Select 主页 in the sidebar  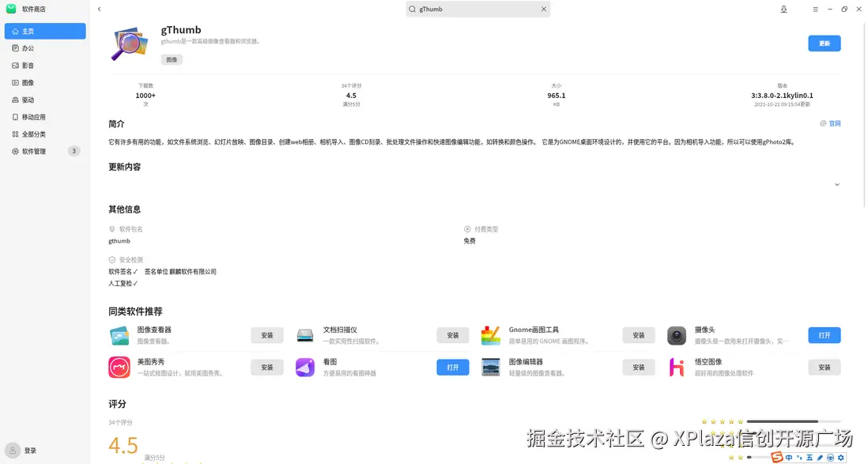click(x=45, y=31)
